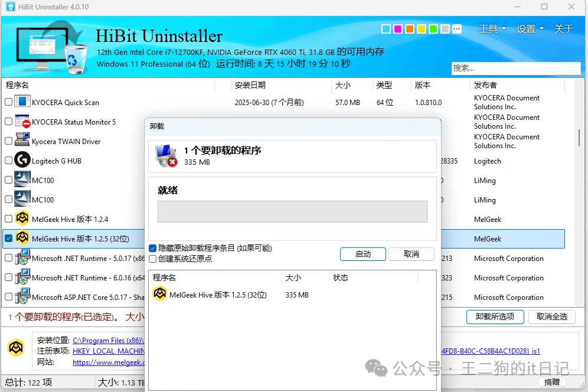Image resolution: width=588 pixels, height=392 pixels.
Task: Open the 关于 menu
Action: 564,28
